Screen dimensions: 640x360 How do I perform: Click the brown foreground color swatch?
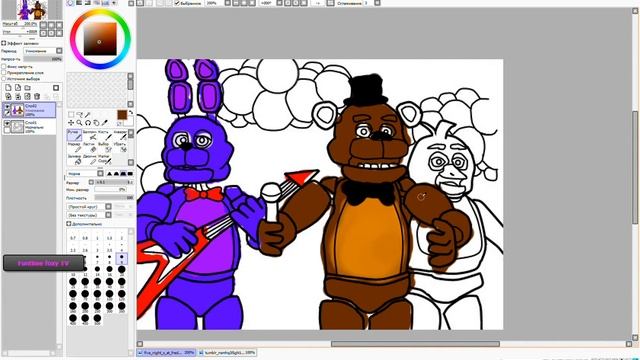122,115
